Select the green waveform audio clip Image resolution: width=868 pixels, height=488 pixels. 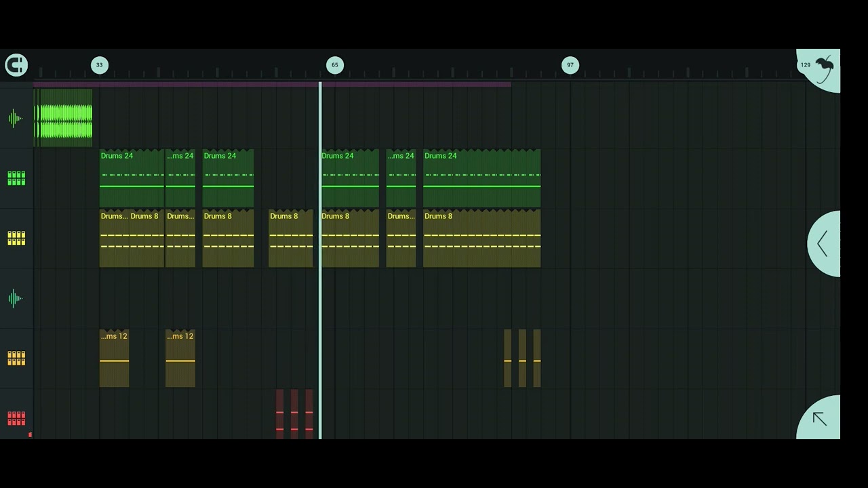[63, 118]
